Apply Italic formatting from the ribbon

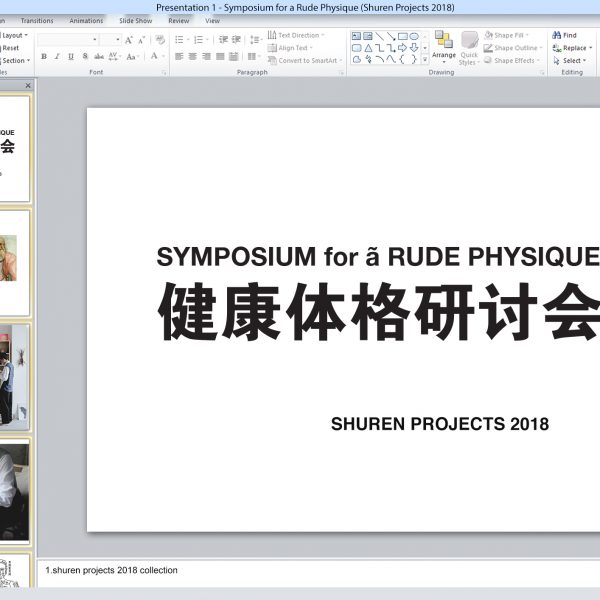tap(57, 57)
